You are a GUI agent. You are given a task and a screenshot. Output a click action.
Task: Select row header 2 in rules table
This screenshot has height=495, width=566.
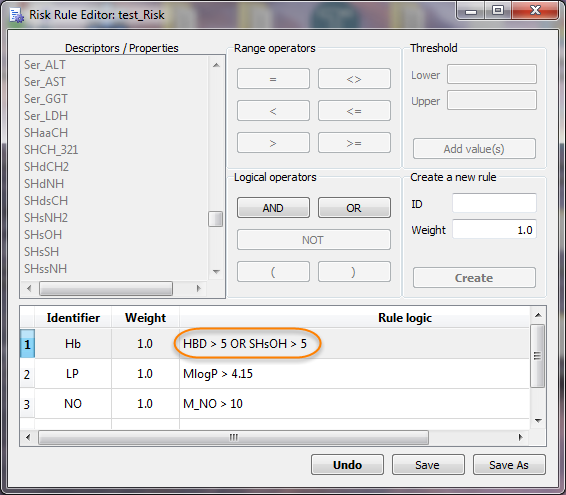click(27, 374)
